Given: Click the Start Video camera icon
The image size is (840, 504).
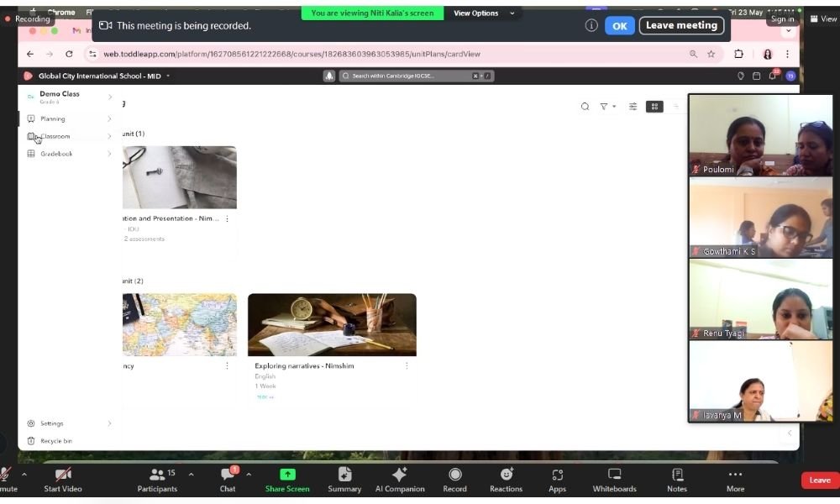Looking at the screenshot, I should [x=63, y=475].
